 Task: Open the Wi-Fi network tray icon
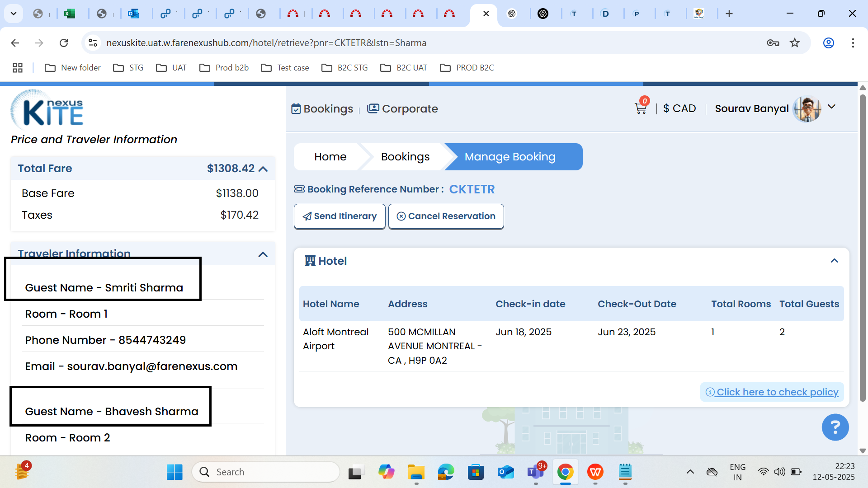[763, 472]
